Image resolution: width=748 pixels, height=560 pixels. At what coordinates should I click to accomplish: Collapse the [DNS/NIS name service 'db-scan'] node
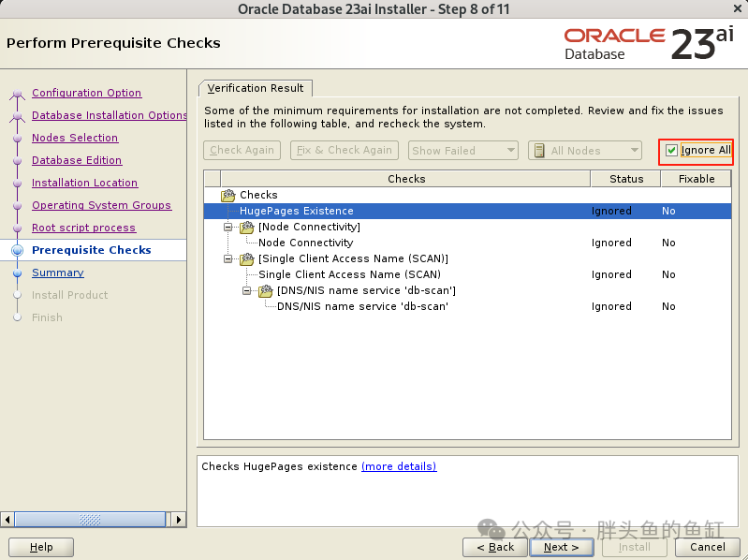pos(246,291)
